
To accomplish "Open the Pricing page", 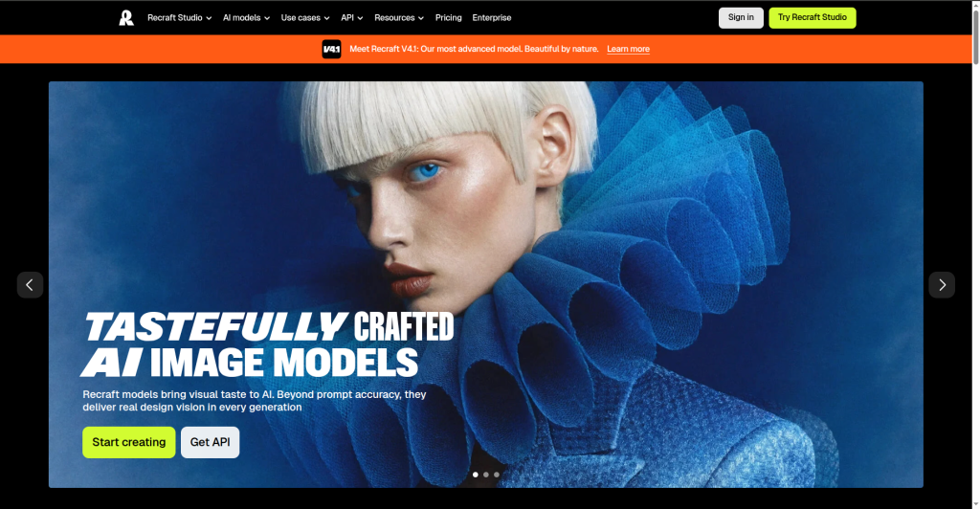I will point(448,17).
